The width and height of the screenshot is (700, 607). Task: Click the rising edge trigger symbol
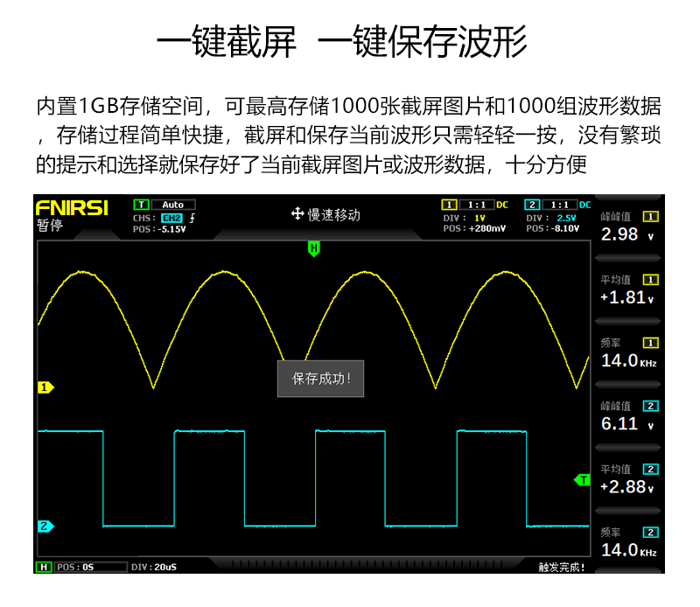click(x=192, y=218)
